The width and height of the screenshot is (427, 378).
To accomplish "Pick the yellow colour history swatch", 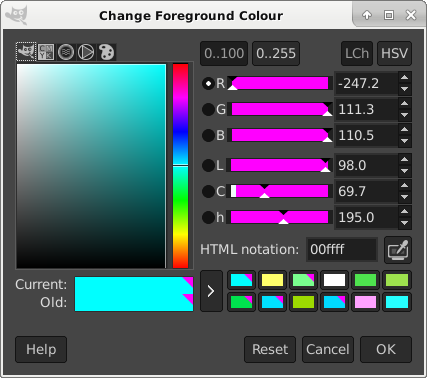I will pos(272,280).
